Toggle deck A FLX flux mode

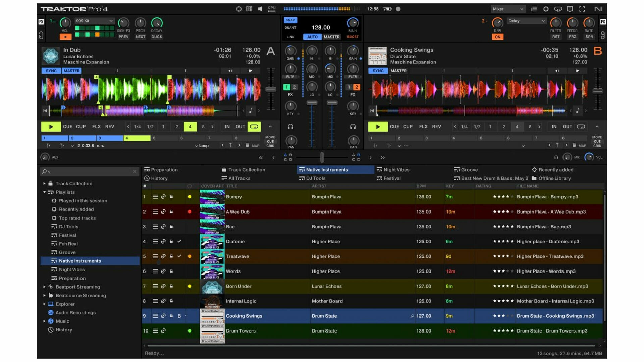[x=96, y=127]
